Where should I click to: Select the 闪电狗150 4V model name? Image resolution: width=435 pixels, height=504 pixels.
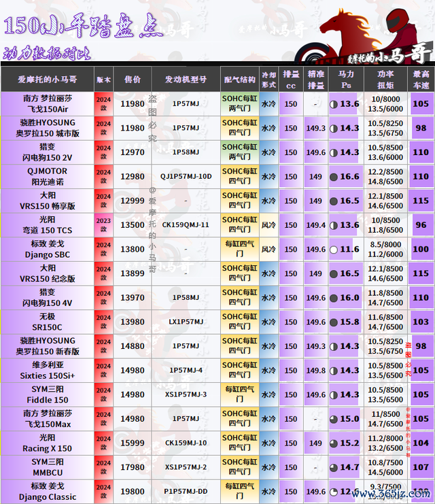pos(48,303)
